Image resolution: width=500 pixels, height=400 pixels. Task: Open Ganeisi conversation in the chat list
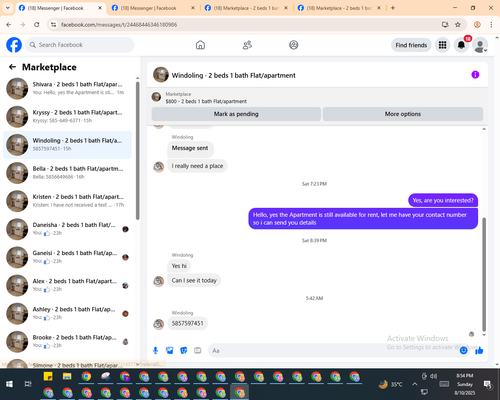[x=67, y=257]
